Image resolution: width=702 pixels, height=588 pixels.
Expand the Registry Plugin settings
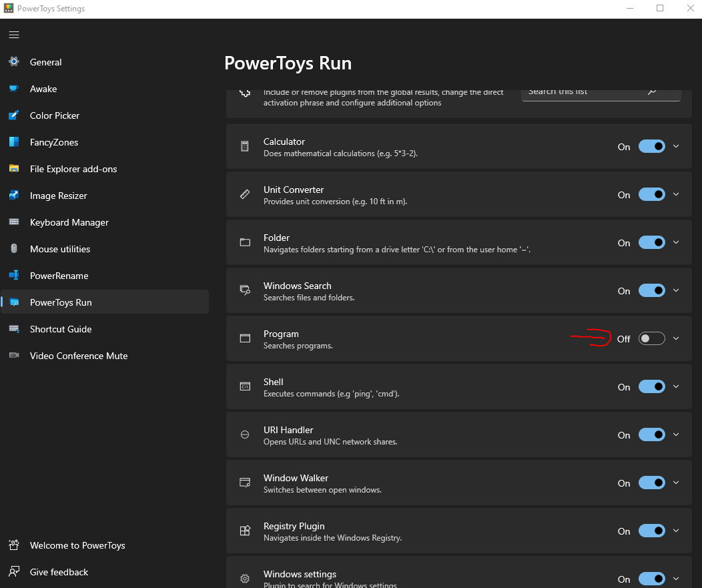676,531
